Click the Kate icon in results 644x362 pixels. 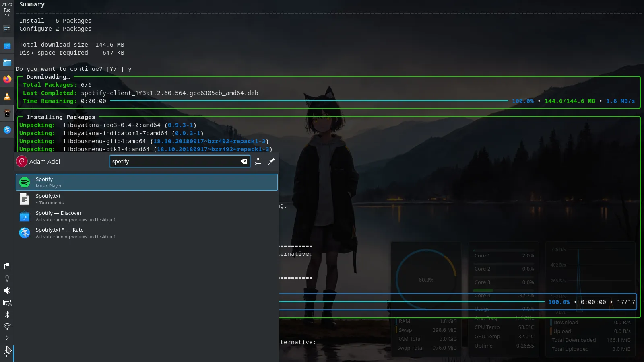point(25,233)
